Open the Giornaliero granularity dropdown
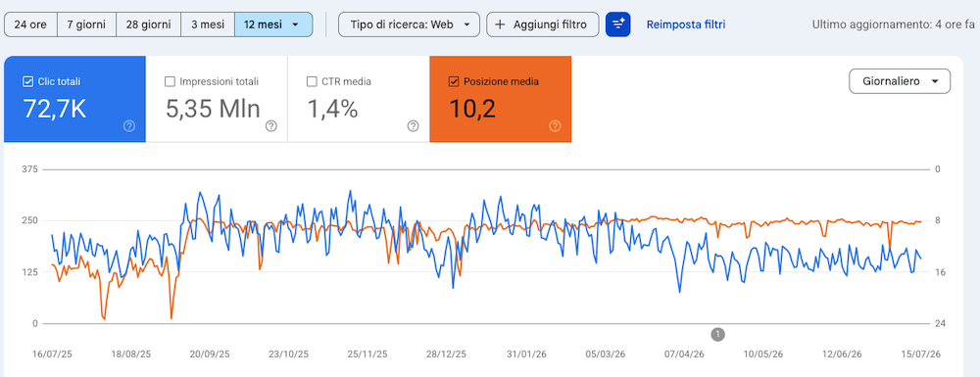 click(x=900, y=81)
